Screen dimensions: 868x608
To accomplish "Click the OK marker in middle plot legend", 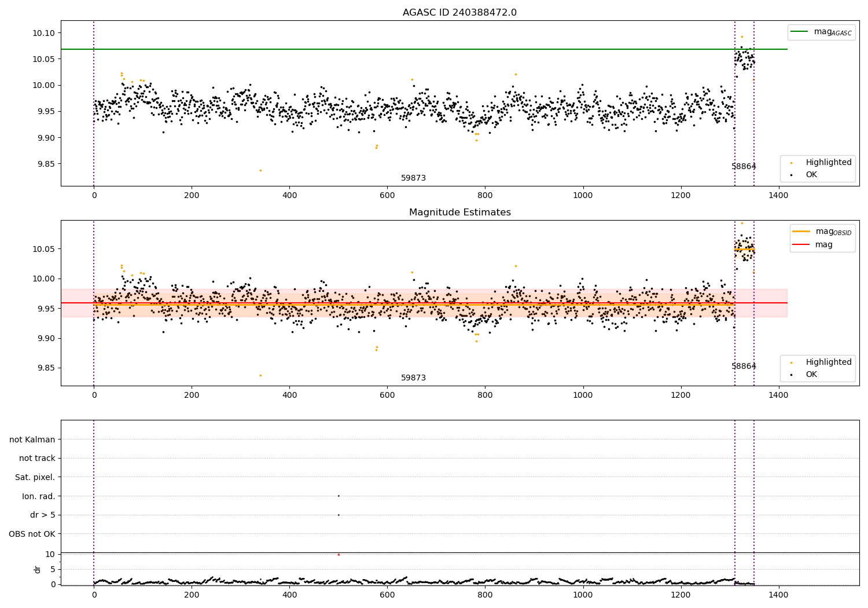I will 792,375.
